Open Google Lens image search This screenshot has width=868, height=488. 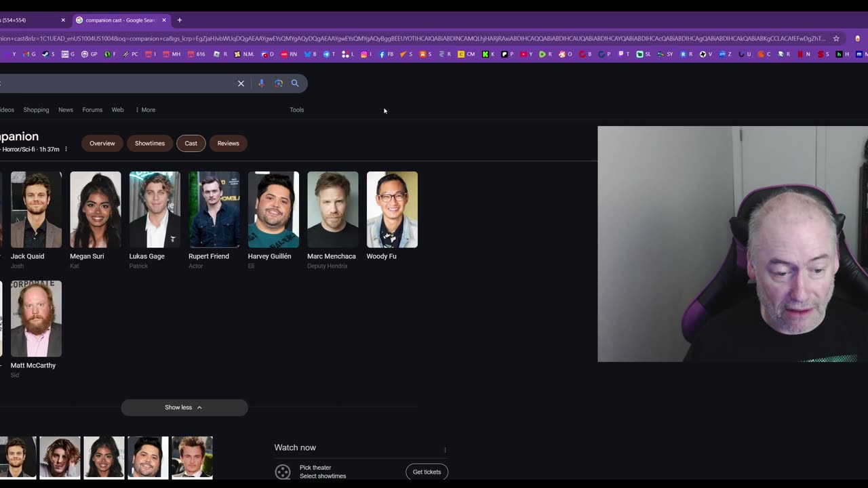coord(279,83)
